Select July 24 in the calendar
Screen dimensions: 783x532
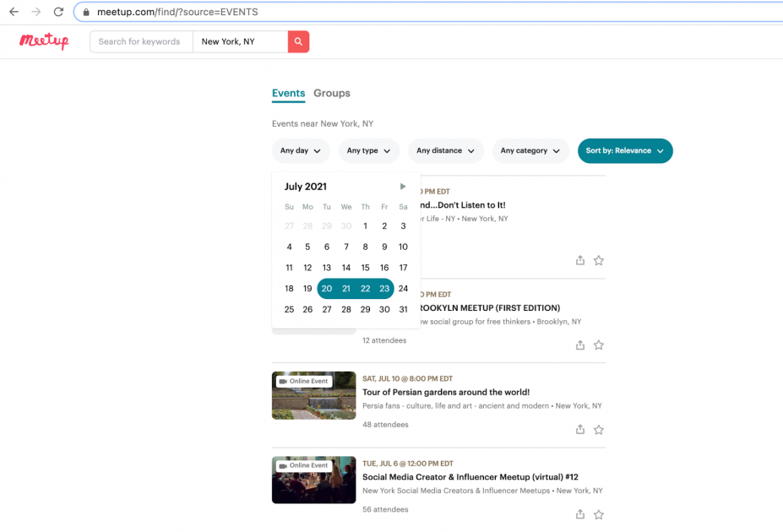point(403,288)
